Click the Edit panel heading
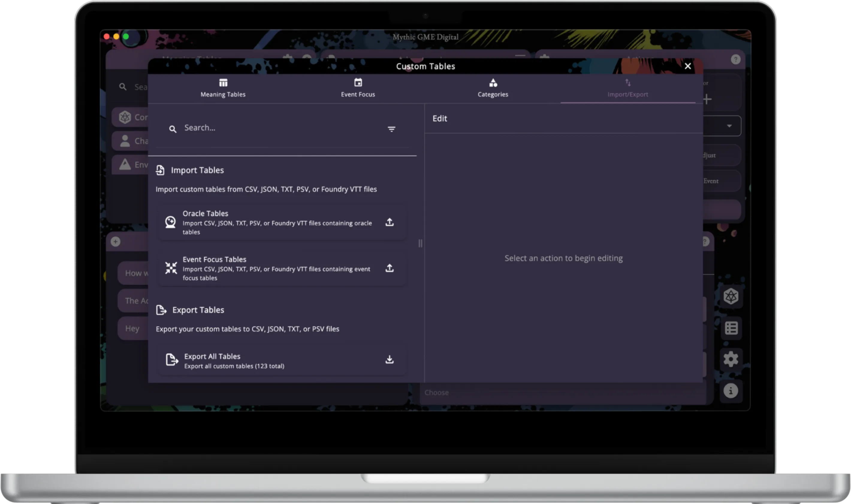851x504 pixels. 440,119
